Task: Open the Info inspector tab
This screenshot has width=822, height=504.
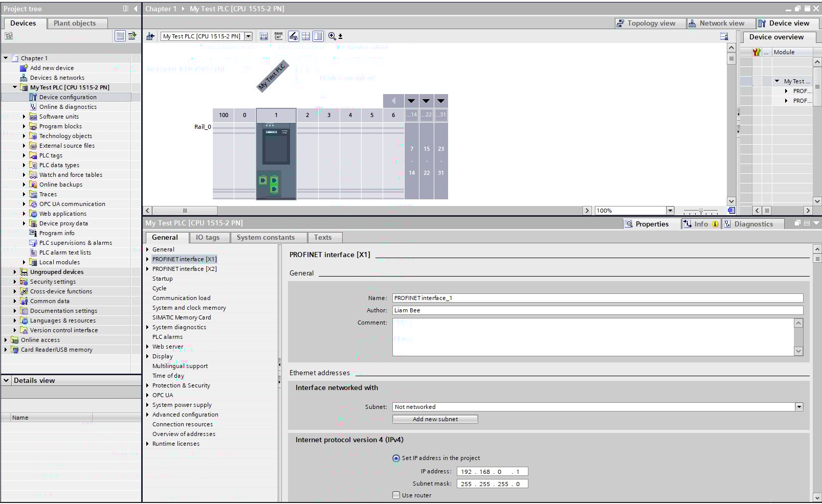Action: tap(701, 224)
